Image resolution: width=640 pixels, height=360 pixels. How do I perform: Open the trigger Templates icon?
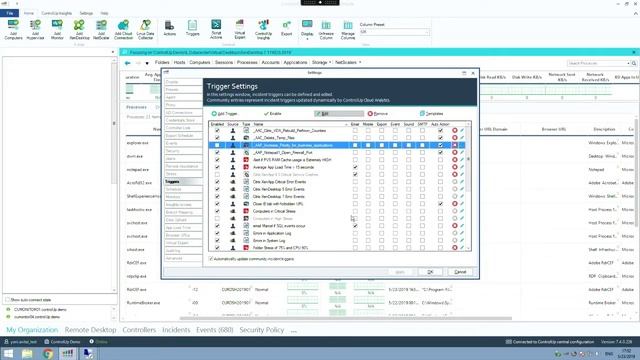pos(422,113)
